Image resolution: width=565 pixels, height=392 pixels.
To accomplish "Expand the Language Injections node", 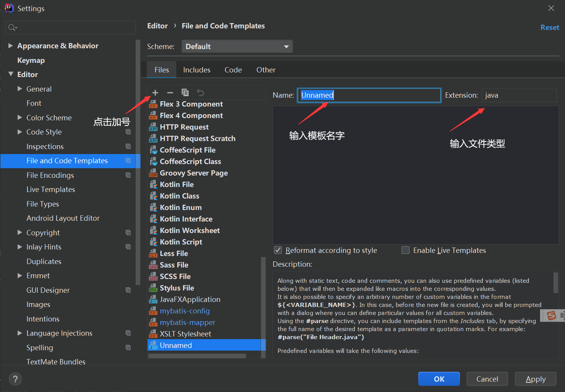I will (x=20, y=333).
